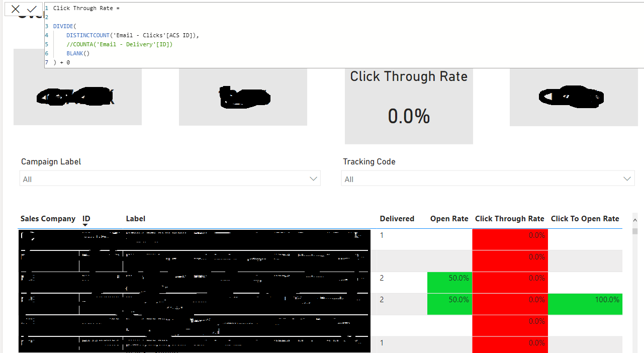Click the measure name line "Click Through Rate ="
The height and width of the screenshot is (353, 644).
coord(86,8)
